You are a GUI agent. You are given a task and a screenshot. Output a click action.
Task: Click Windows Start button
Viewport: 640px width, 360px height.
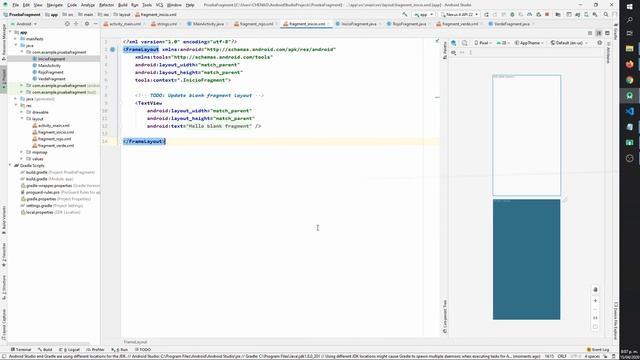pyautogui.click(x=629, y=7)
